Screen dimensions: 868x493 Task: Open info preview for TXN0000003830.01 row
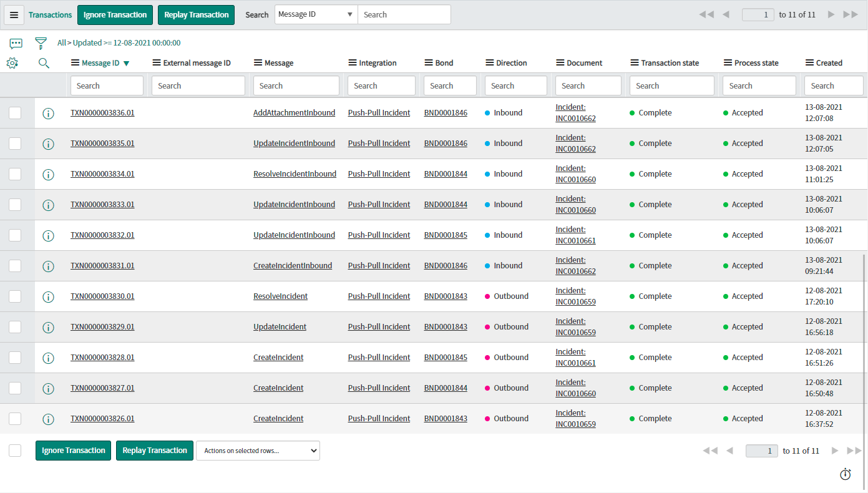48,297
